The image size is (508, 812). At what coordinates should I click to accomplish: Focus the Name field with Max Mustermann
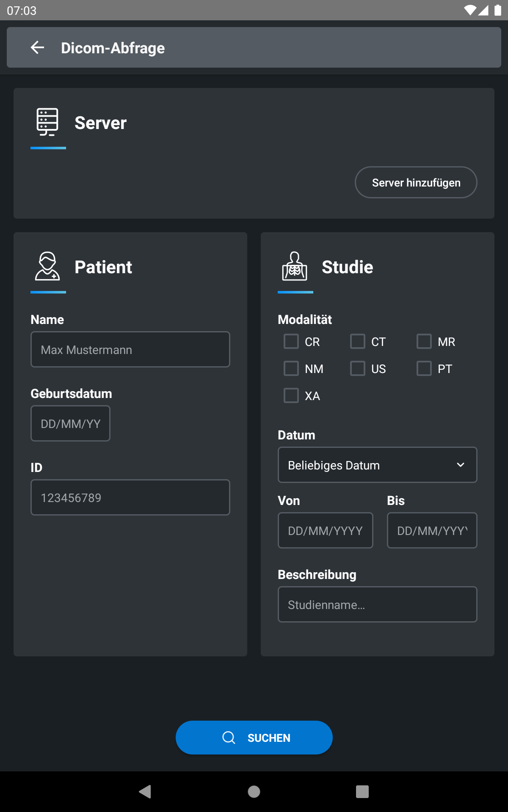click(x=130, y=349)
